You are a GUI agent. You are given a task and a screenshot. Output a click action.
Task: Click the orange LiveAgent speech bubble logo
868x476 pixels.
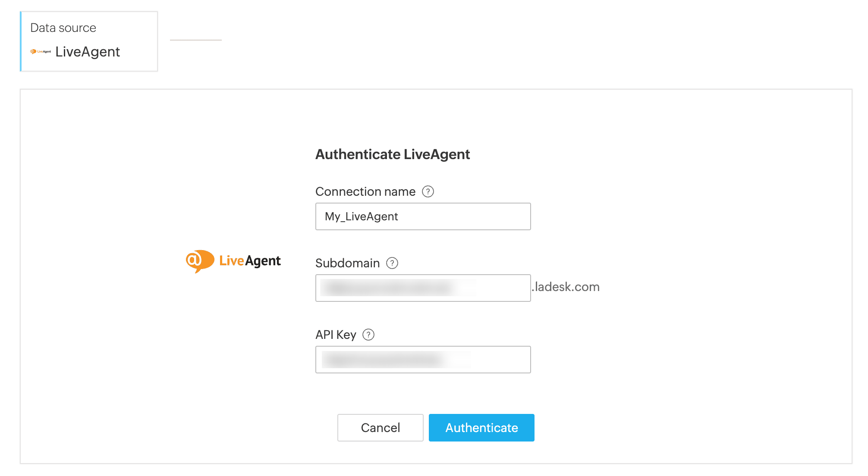[199, 261]
